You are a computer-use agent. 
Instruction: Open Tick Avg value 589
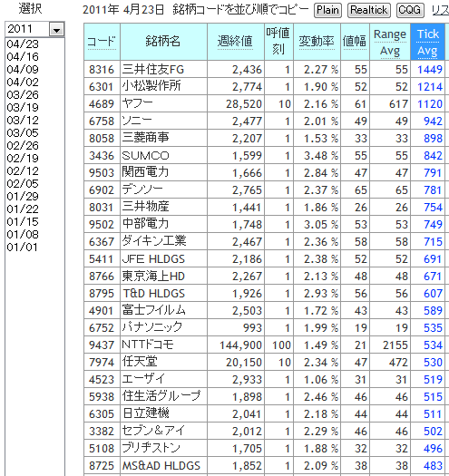click(x=433, y=311)
